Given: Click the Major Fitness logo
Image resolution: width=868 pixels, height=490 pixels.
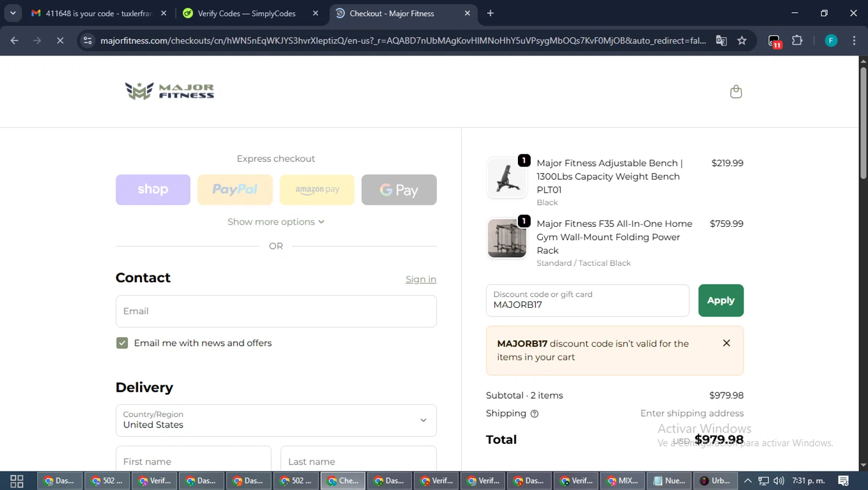Looking at the screenshot, I should (x=170, y=91).
